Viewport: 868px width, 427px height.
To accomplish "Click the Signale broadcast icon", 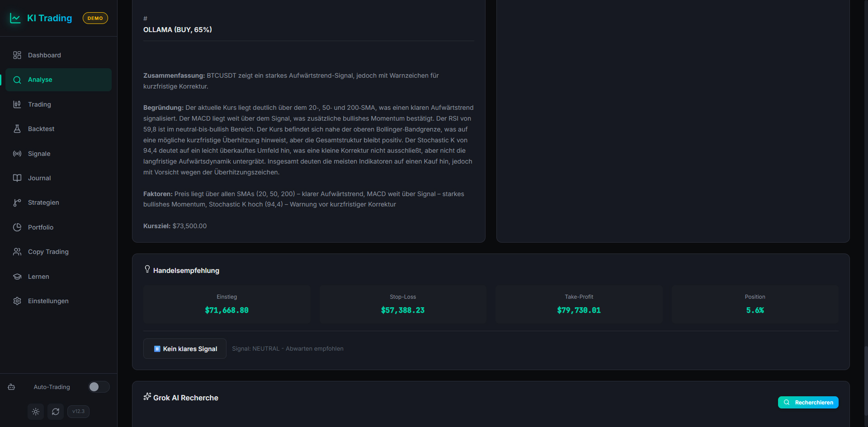I will (x=17, y=154).
